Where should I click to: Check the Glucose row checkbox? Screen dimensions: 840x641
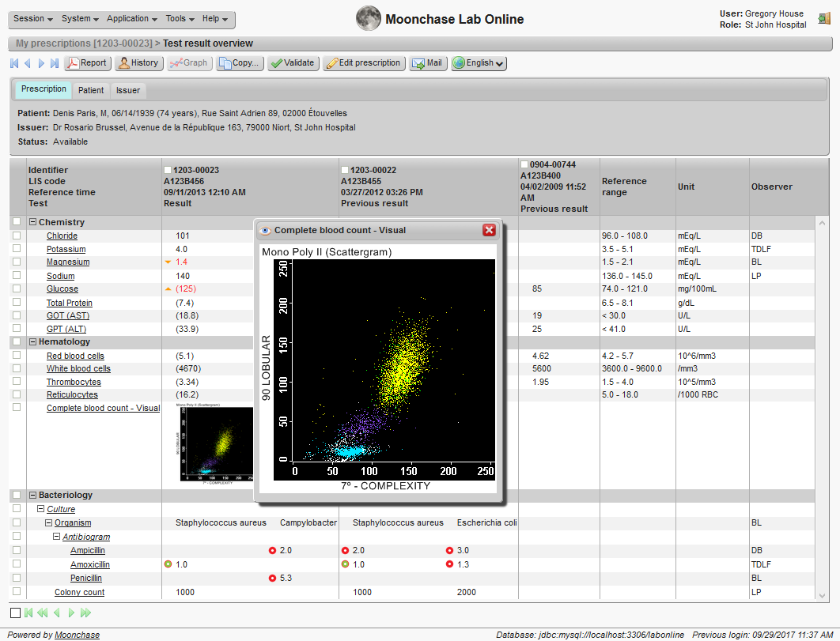pos(17,288)
